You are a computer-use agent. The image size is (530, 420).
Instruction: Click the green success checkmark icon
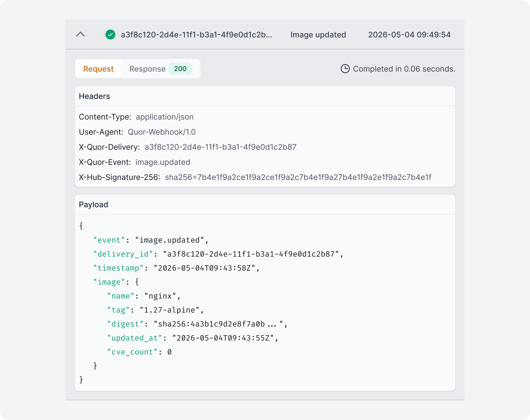click(x=110, y=34)
